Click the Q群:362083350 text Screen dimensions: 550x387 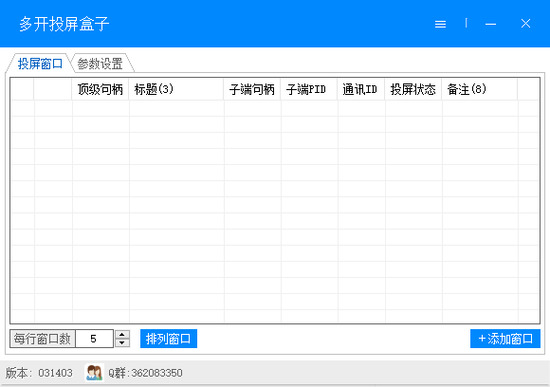[x=145, y=373]
